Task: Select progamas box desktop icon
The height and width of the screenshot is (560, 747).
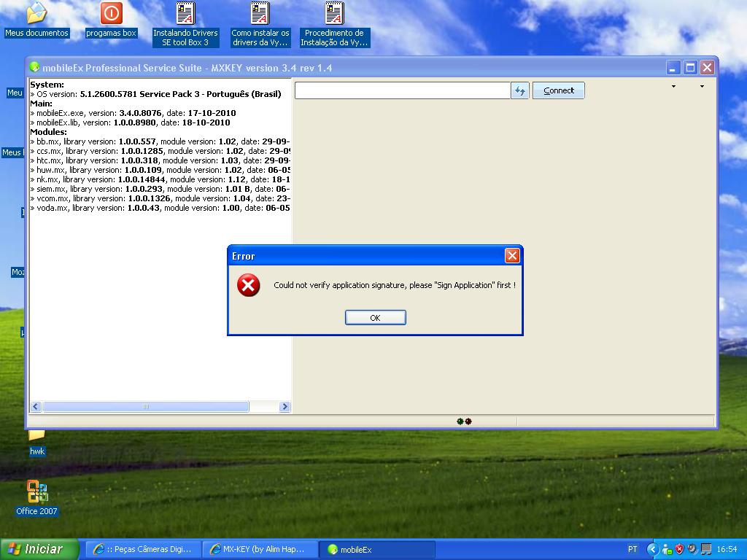Action: [112, 20]
